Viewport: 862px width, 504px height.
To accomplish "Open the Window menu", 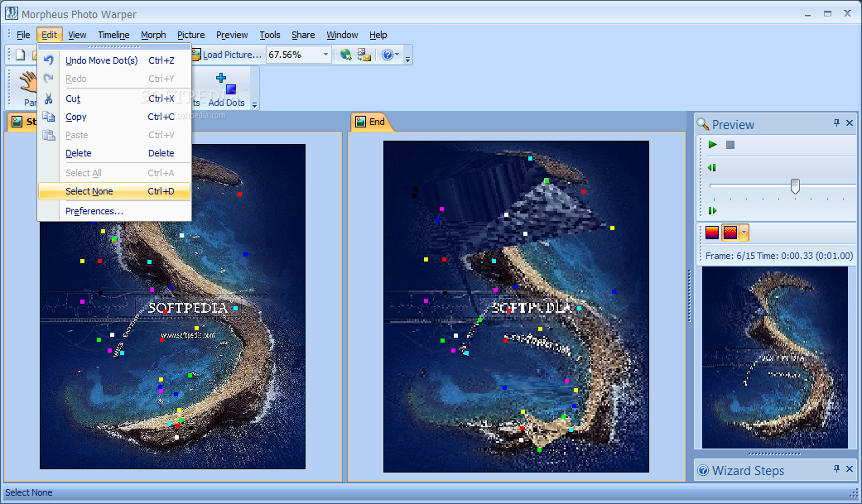I will tap(342, 35).
